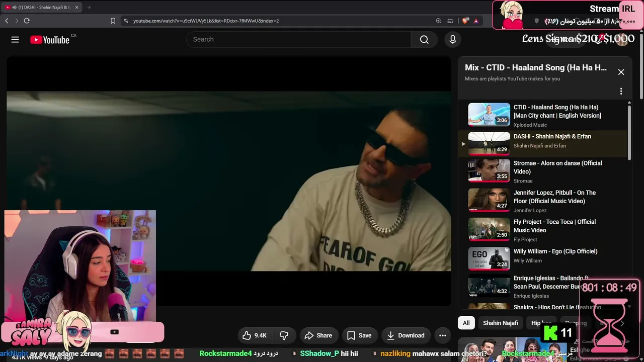Download the video
Screen dimensions: 644x362
click(406, 335)
